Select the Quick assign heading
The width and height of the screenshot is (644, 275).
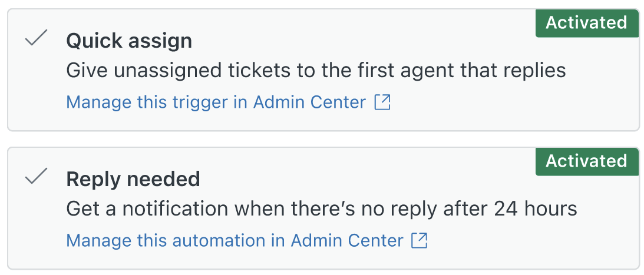[129, 41]
